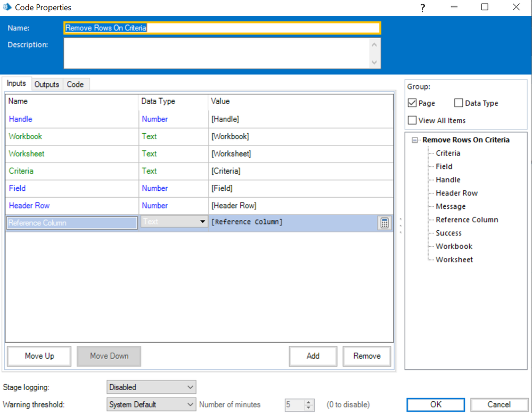This screenshot has width=532, height=413.
Task: Toggle the Page group checkbox
Action: tap(412, 103)
